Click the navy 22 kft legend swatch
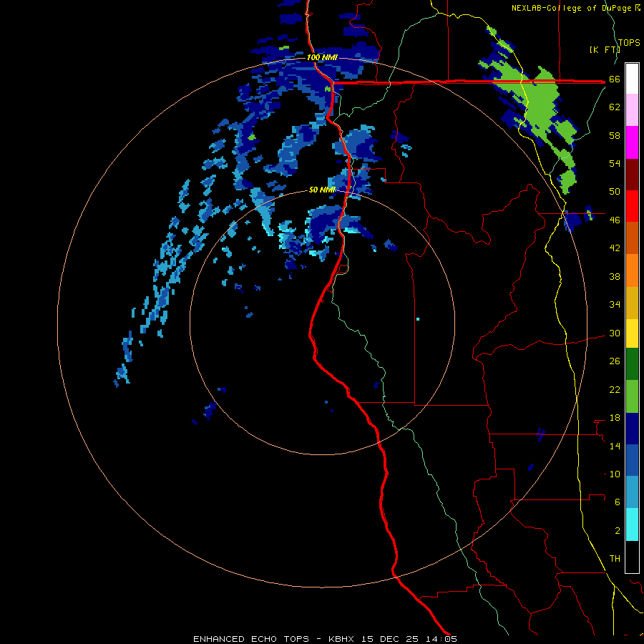 [632, 429]
